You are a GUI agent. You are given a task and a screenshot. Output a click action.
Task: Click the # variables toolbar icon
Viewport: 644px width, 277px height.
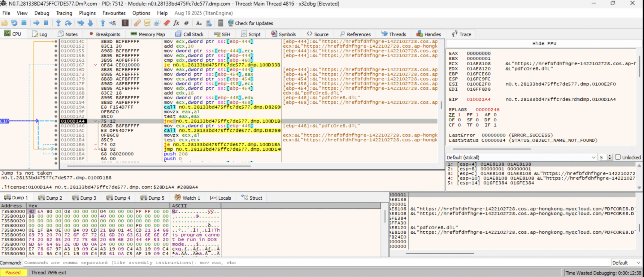[186, 23]
